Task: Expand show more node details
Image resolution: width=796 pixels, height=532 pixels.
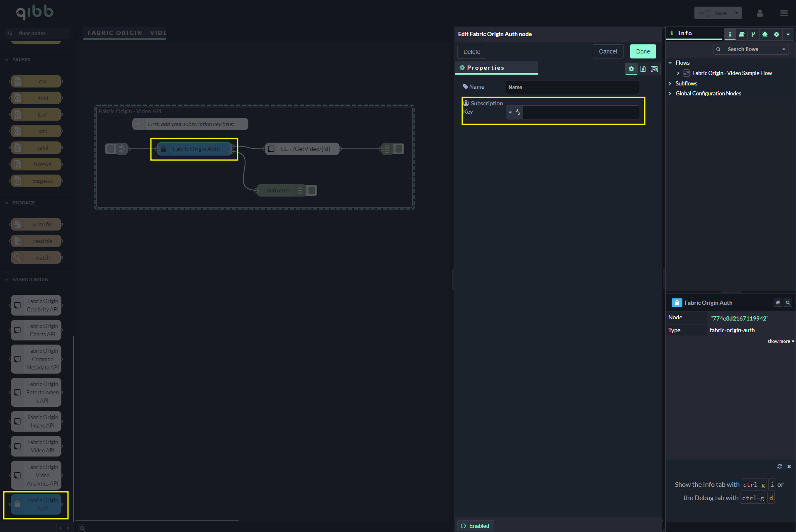Action: click(780, 341)
